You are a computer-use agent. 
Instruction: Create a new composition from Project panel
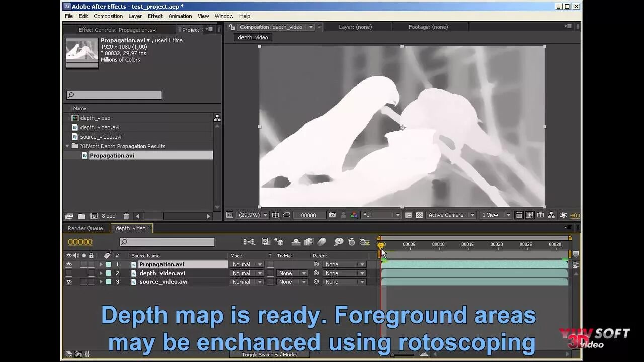tap(94, 216)
